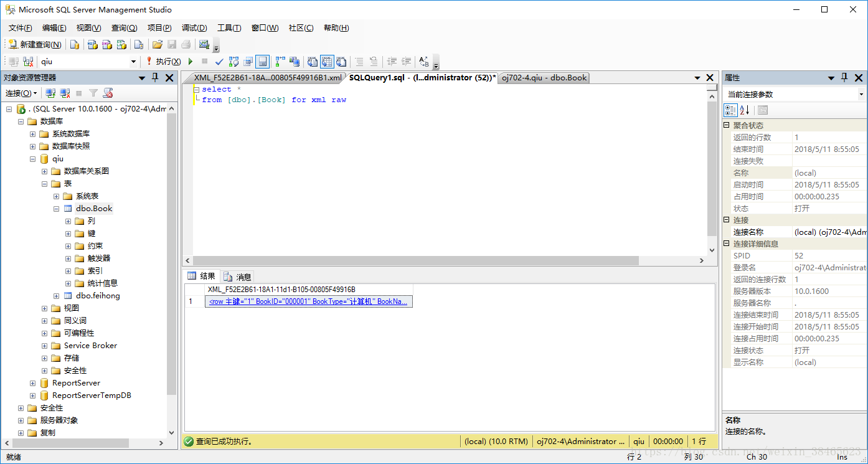
Task: Uncomment the selected lines icon
Action: (x=372, y=62)
